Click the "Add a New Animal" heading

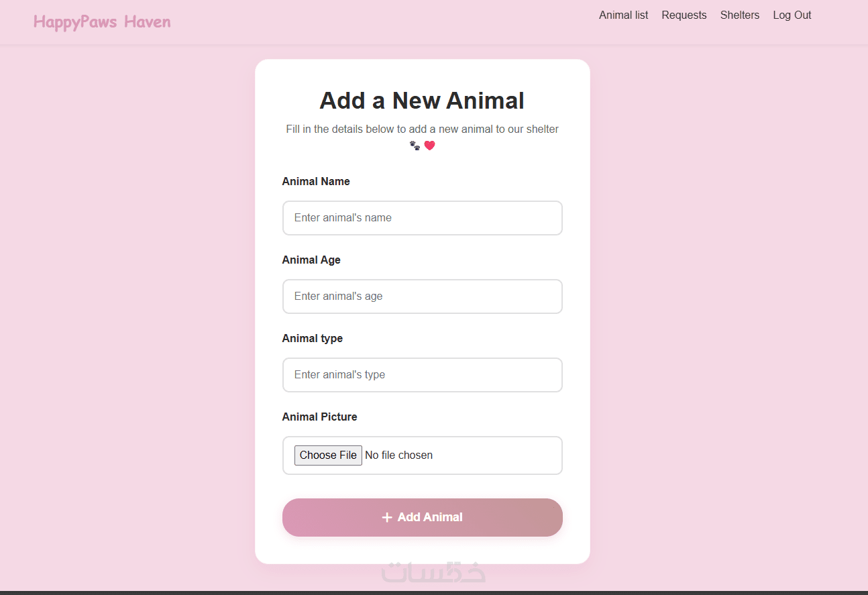click(x=422, y=101)
